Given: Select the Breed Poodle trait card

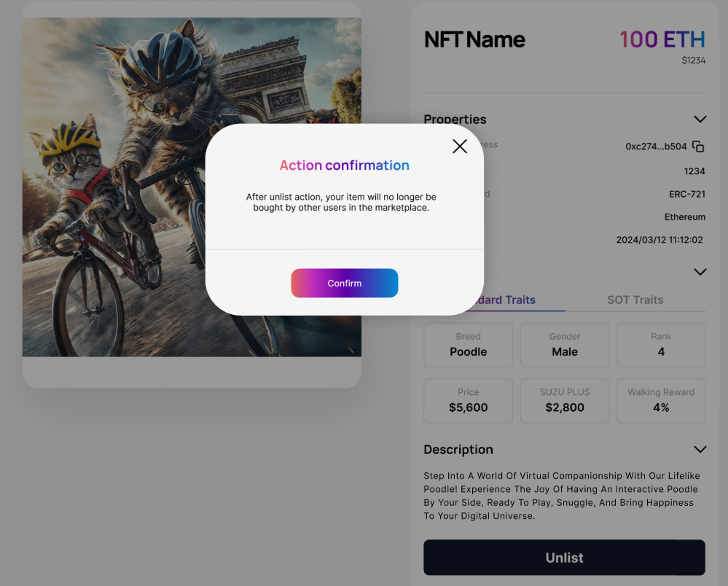Looking at the screenshot, I should (x=468, y=345).
